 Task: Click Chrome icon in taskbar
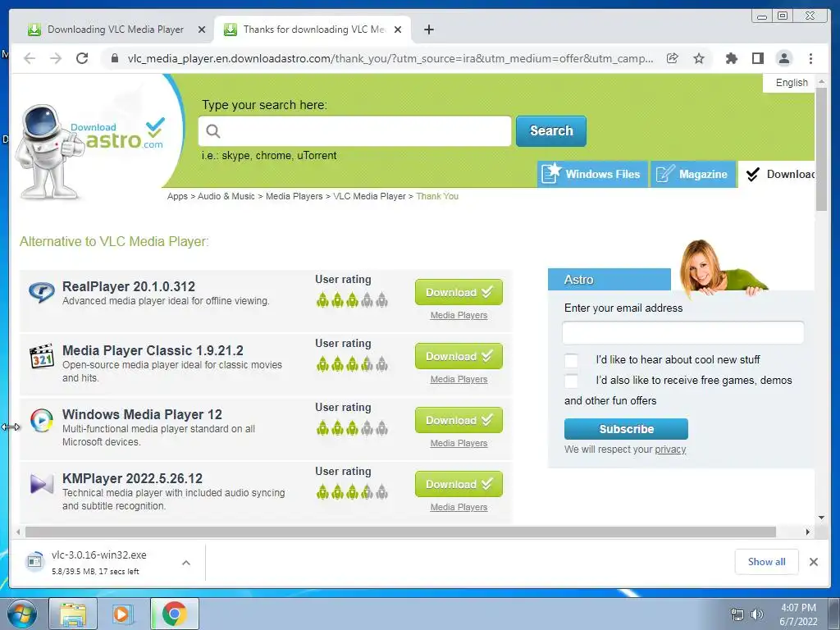point(174,614)
